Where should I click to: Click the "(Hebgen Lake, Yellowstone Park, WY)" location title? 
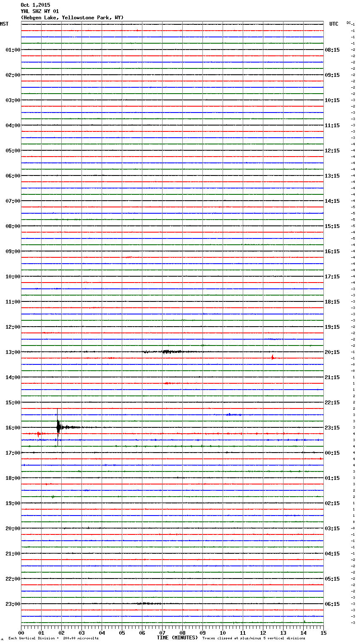(72, 18)
